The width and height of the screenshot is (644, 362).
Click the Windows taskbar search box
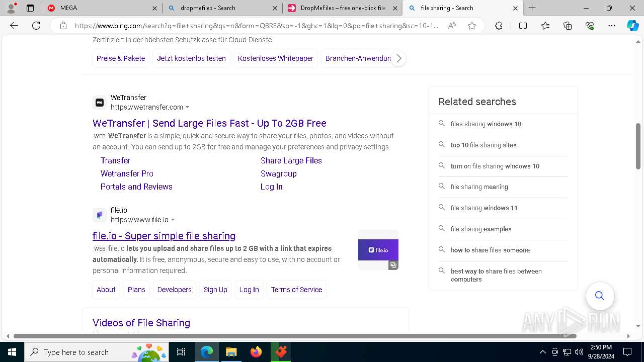point(97,352)
